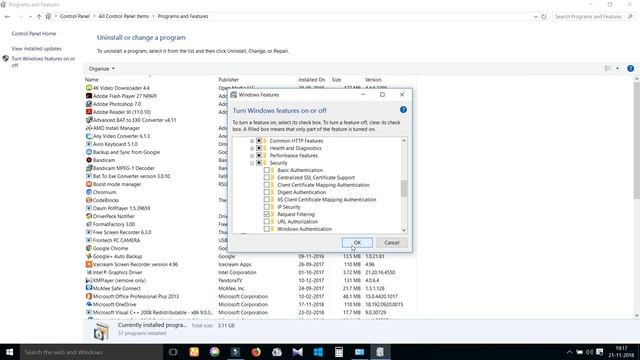640x360 pixels.
Task: Click the Windows Features list scrollbar thumb
Action: 404,189
